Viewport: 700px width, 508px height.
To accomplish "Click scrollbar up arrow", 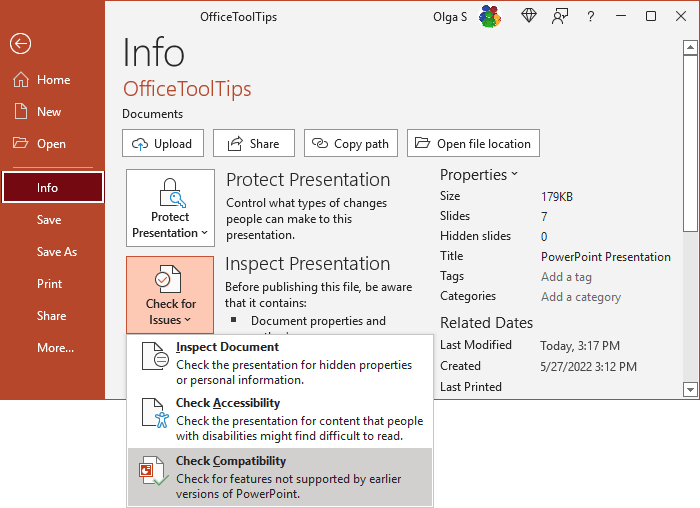I will [690, 47].
